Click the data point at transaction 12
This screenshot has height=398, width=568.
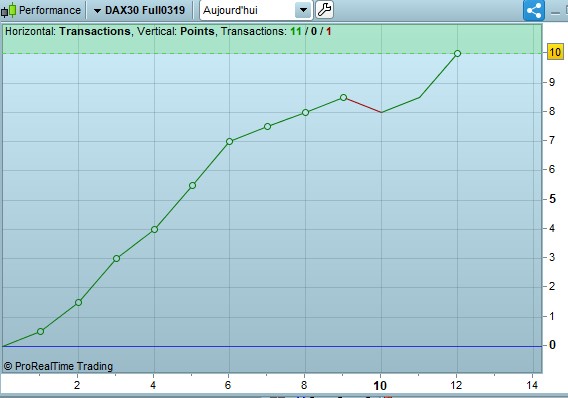pyautogui.click(x=457, y=54)
